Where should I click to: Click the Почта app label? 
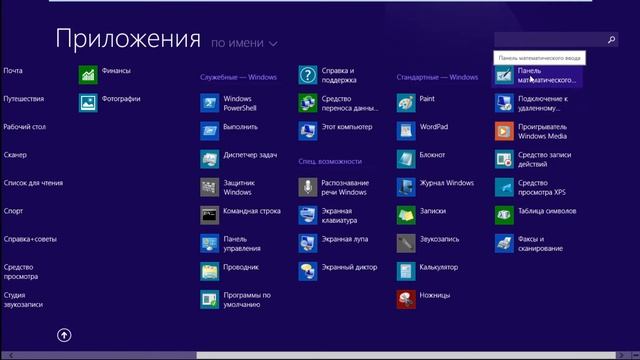tap(13, 71)
